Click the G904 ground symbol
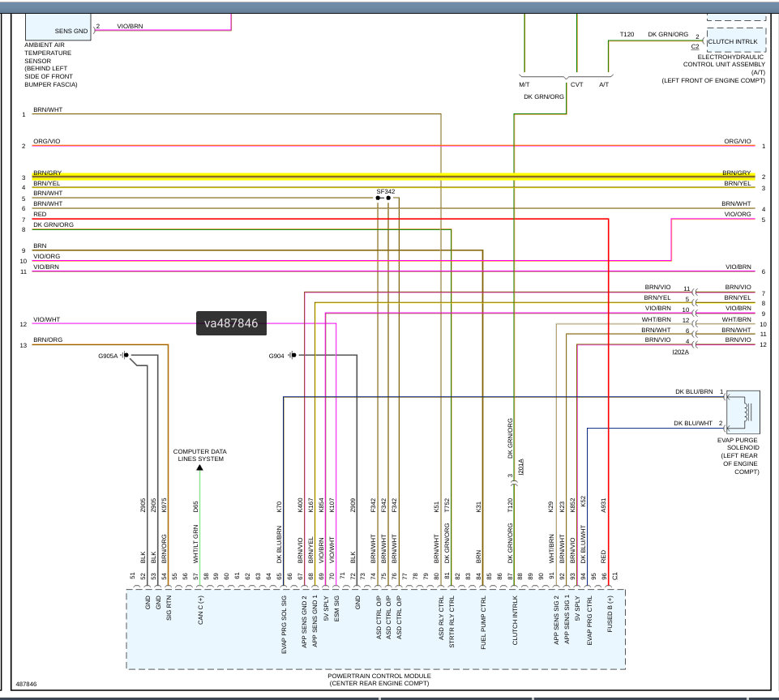Image resolution: width=779 pixels, height=700 pixels. point(293,355)
